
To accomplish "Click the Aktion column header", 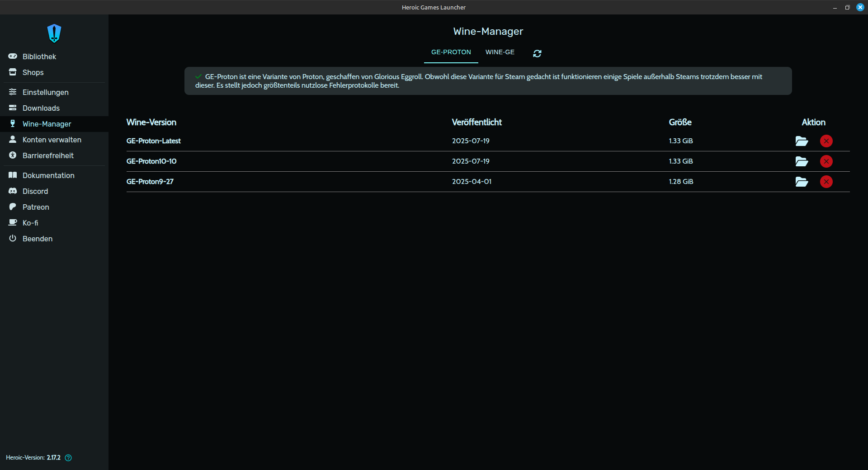I will point(814,122).
